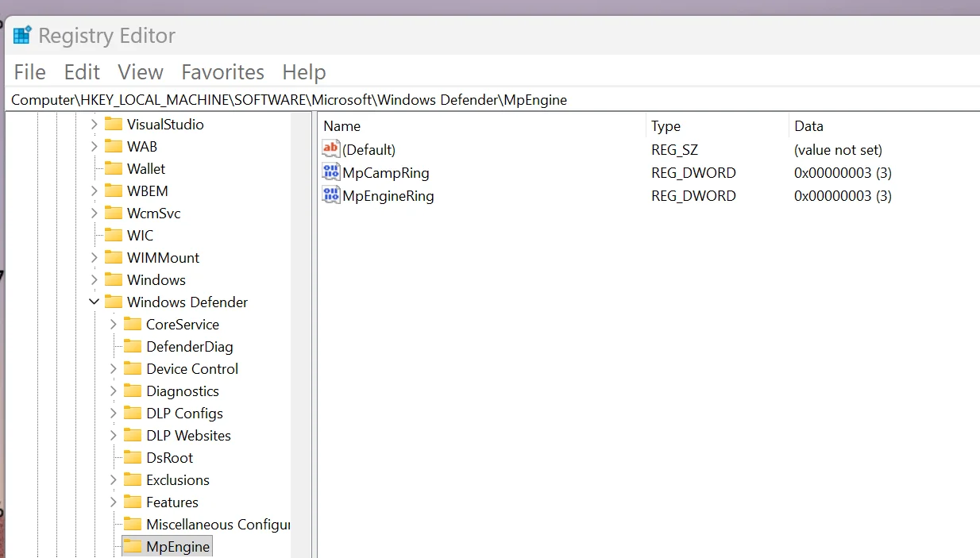The height and width of the screenshot is (558, 980).
Task: Expand the WAB key
Action: pos(95,146)
